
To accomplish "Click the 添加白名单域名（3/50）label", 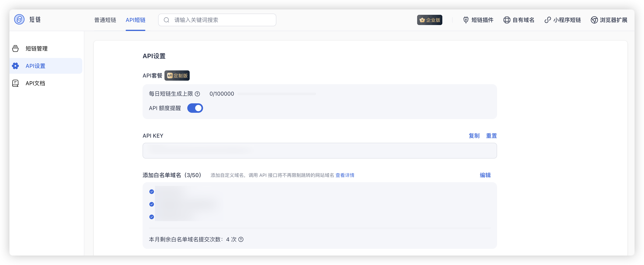I will click(x=172, y=175).
